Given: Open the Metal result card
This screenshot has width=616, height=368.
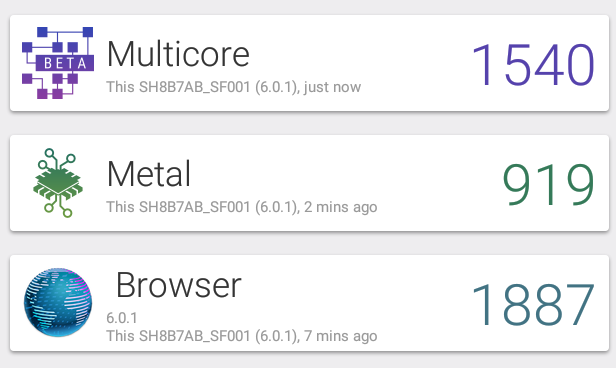Looking at the screenshot, I should point(309,183).
